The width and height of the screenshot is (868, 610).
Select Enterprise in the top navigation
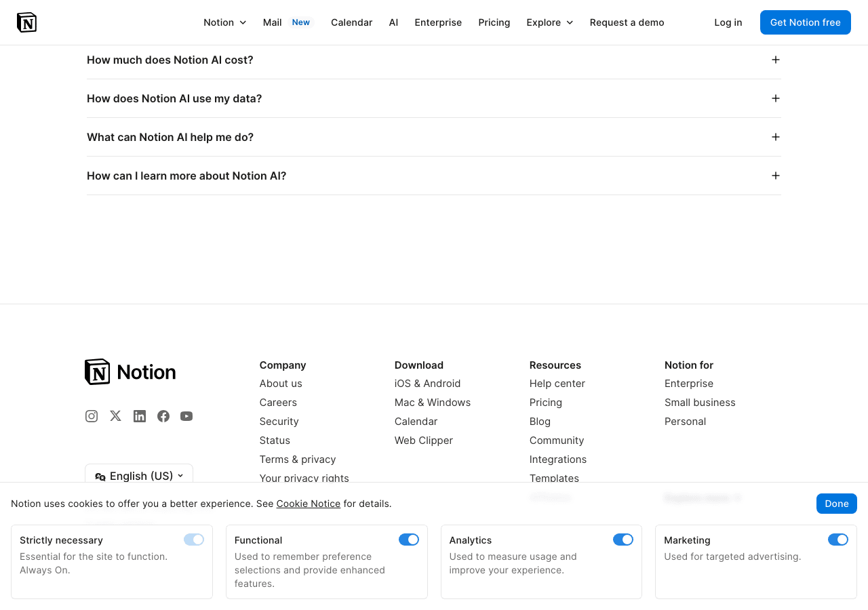point(438,22)
